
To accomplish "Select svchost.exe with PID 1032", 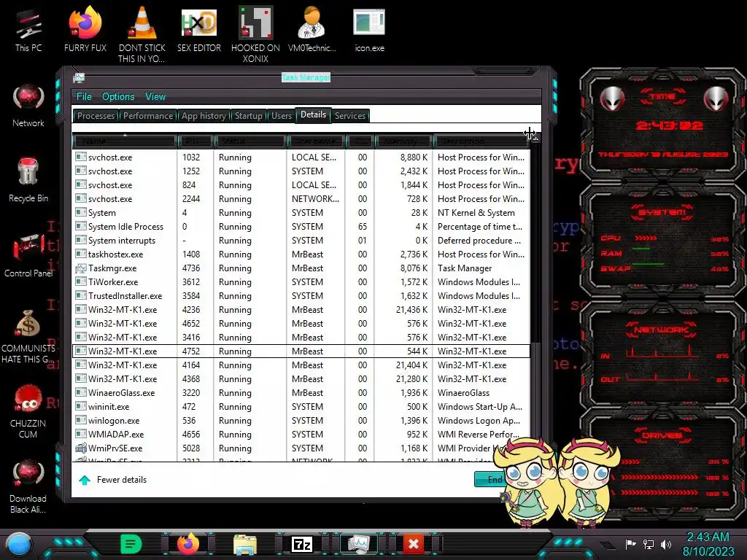I will [301, 157].
